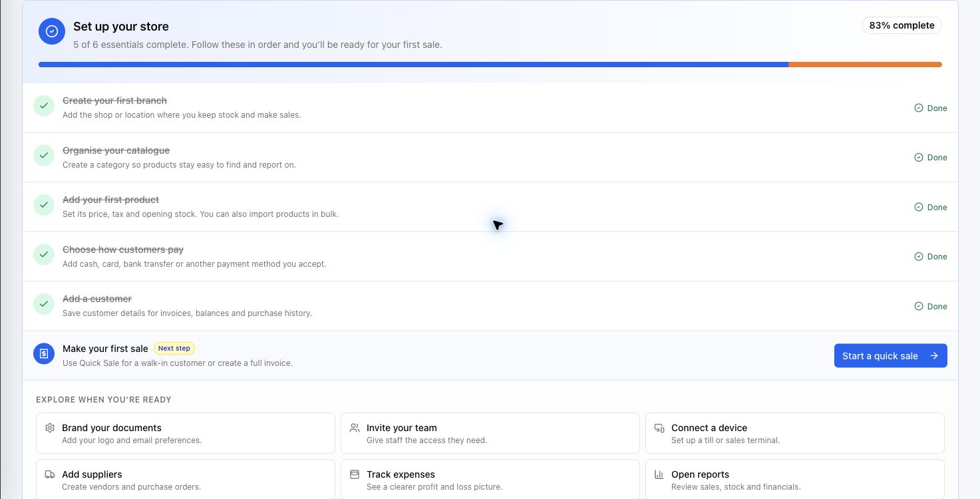Open the Track expenses card title

point(401,474)
